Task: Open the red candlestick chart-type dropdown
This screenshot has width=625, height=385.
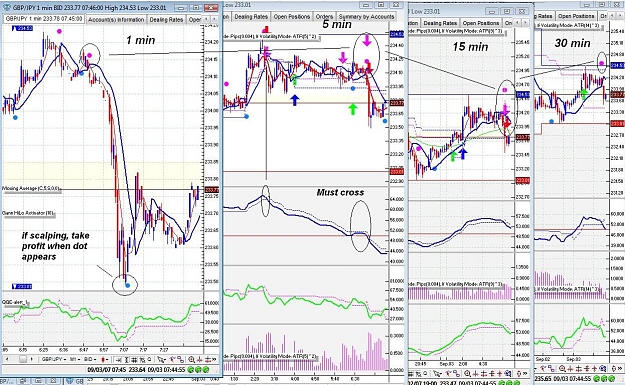Action: tap(105, 359)
